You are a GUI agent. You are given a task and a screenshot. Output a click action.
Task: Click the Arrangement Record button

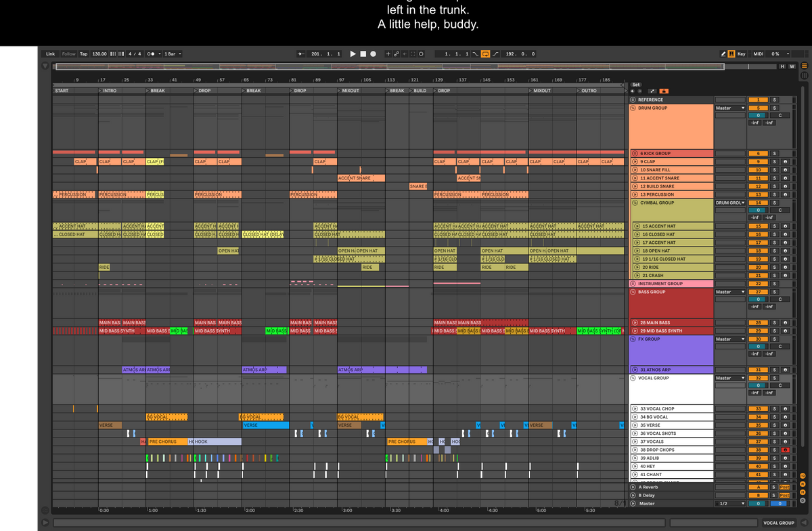(x=373, y=54)
